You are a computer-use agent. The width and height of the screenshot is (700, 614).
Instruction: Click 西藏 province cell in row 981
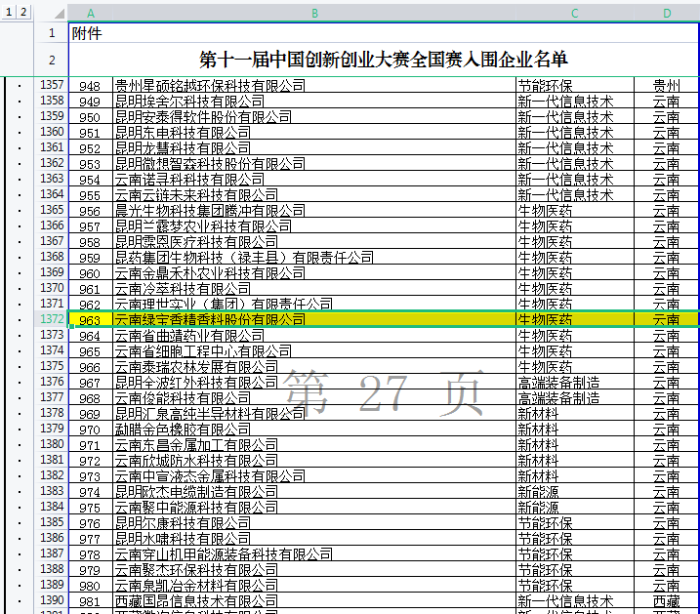667,600
